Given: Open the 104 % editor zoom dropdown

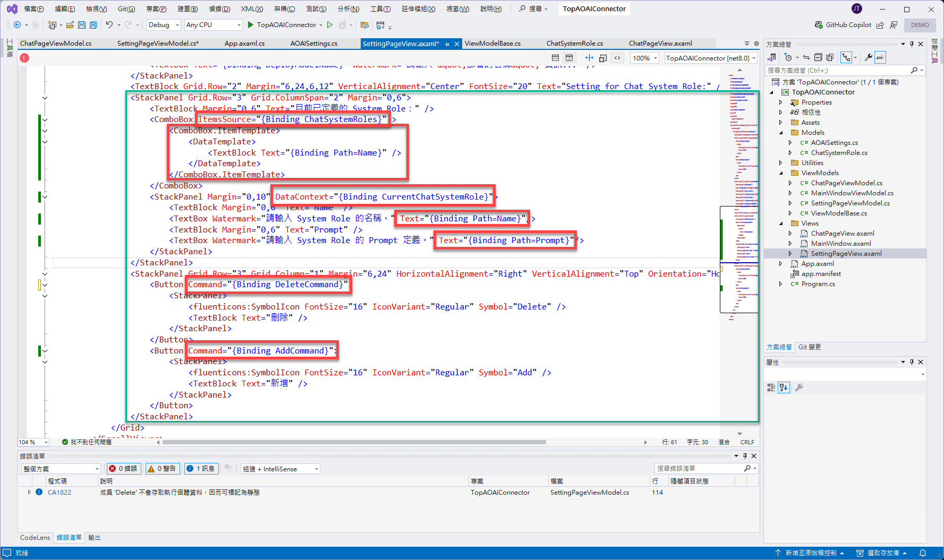Looking at the screenshot, I should point(33,442).
